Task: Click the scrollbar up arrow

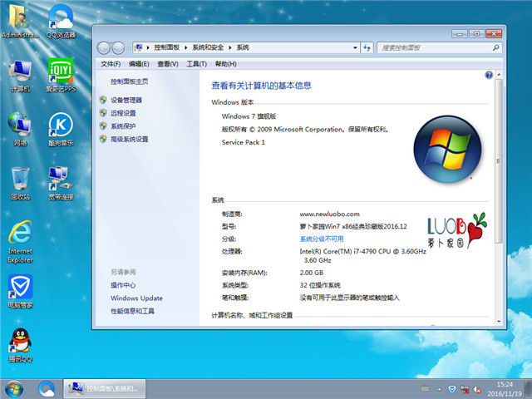Action: [499, 74]
